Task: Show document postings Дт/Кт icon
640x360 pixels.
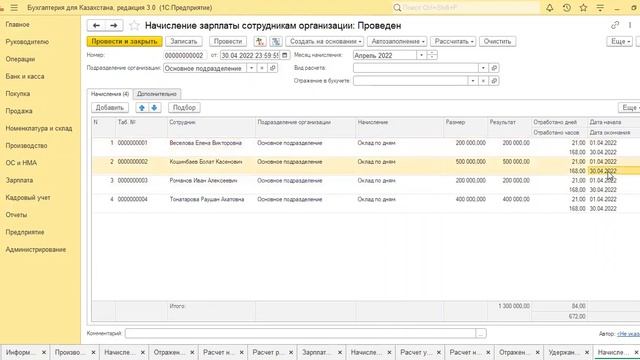Action: click(x=260, y=41)
